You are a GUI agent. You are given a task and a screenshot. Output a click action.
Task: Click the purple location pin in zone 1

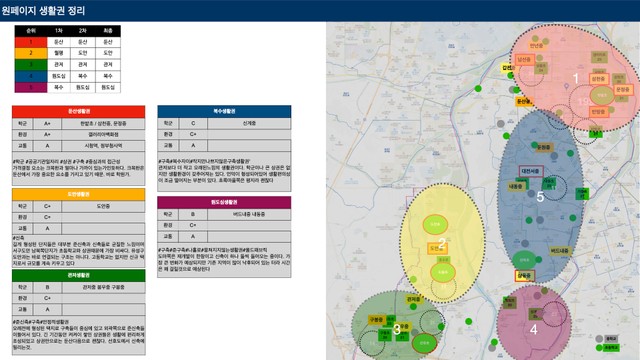(566, 86)
